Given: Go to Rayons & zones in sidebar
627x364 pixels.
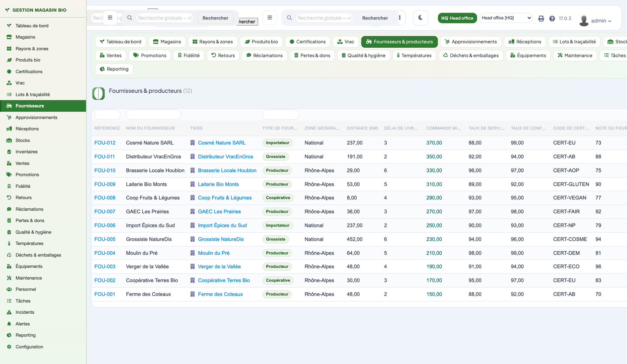Looking at the screenshot, I should [43, 49].
